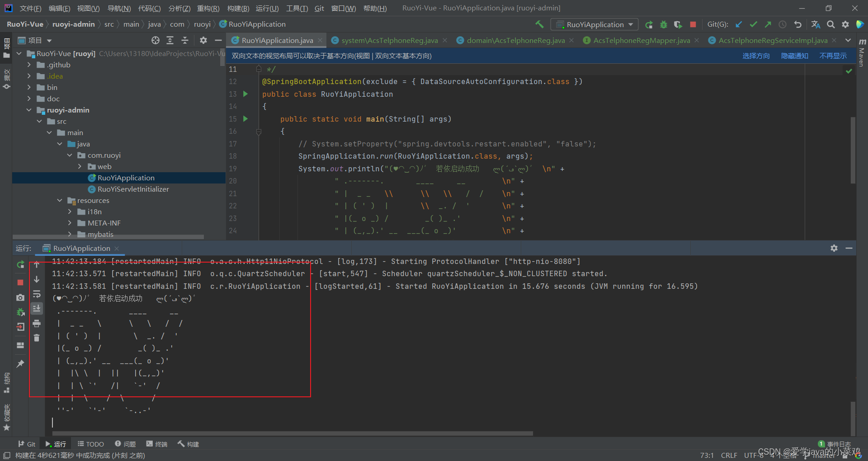Open the 构建 build tool window
This screenshot has width=868, height=461.
[188, 444]
